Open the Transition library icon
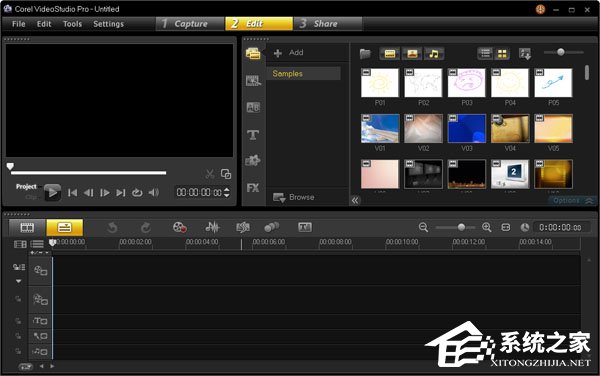This screenshot has height=376, width=600. [x=253, y=107]
